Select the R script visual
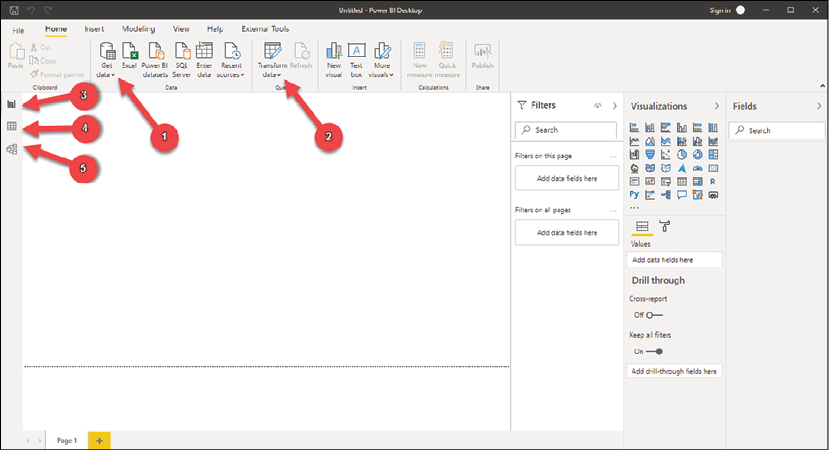The height and width of the screenshot is (450, 829). [713, 181]
